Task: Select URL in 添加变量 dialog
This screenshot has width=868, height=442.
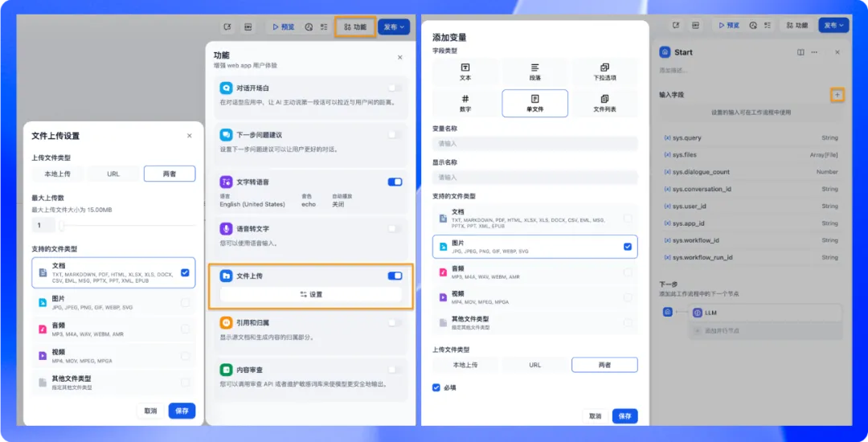Action: (534, 365)
